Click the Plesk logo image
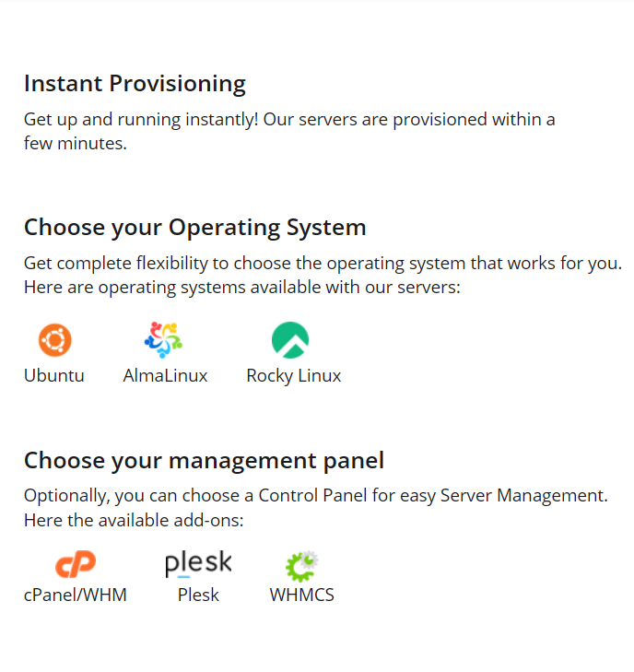The width and height of the screenshot is (634, 672). point(198,563)
